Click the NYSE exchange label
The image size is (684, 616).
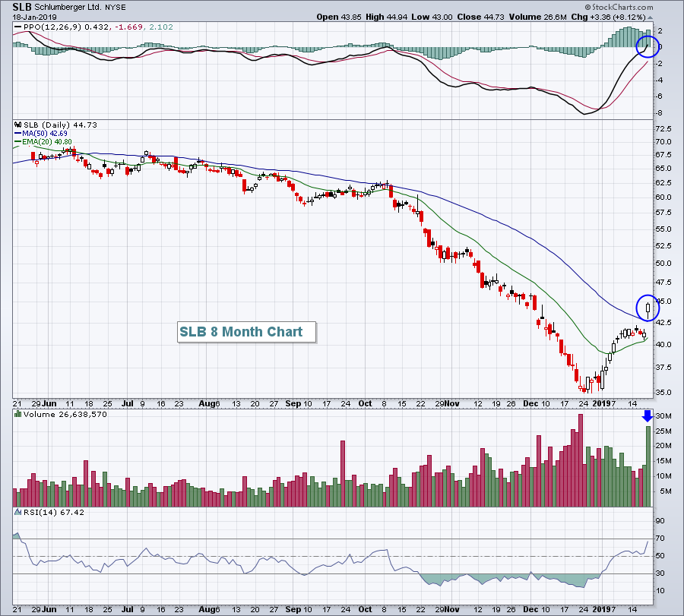116,8
